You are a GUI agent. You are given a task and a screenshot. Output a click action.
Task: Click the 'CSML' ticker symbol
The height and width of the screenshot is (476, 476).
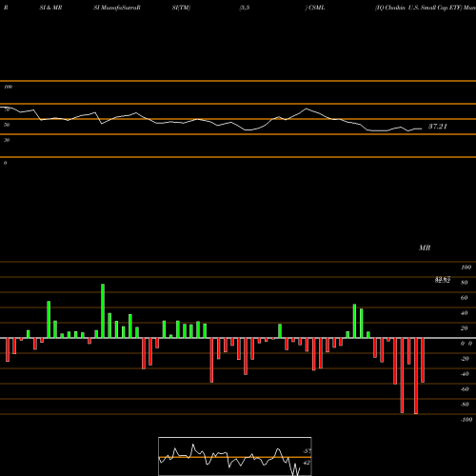317,8
